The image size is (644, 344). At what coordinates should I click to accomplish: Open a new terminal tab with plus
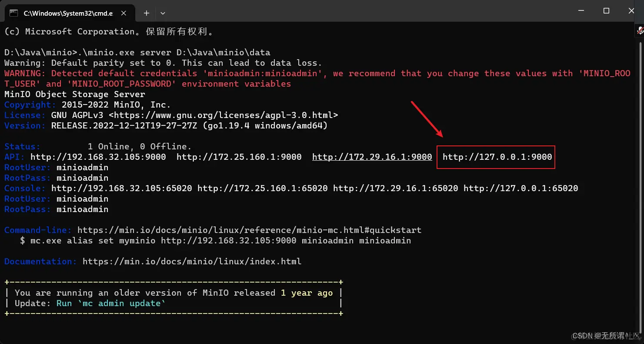[146, 13]
